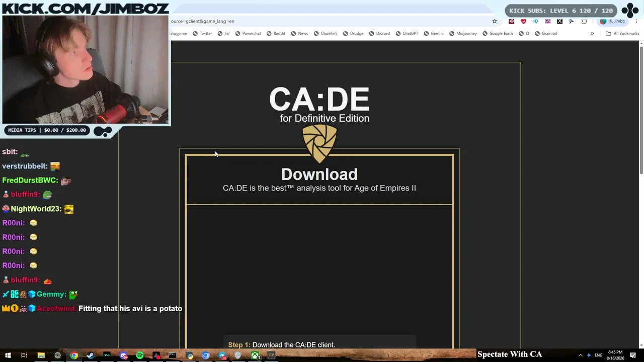
Task: Open the Reddit bookmark
Action: tap(276, 34)
